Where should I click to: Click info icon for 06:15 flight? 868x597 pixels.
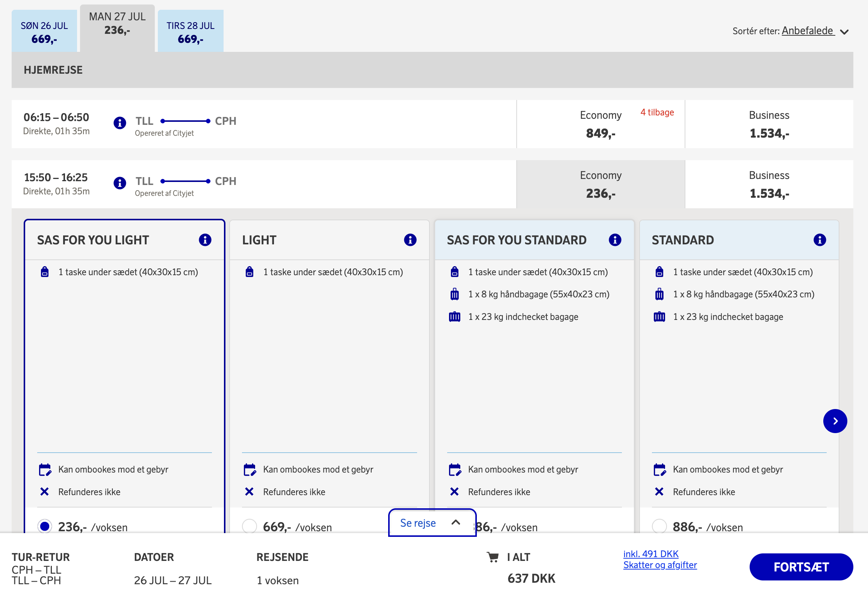coord(120,123)
